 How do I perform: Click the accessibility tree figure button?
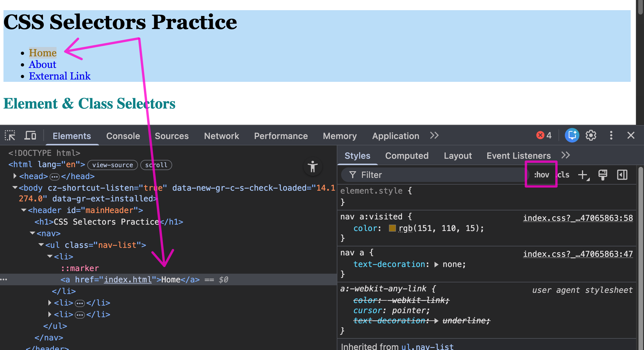[313, 167]
